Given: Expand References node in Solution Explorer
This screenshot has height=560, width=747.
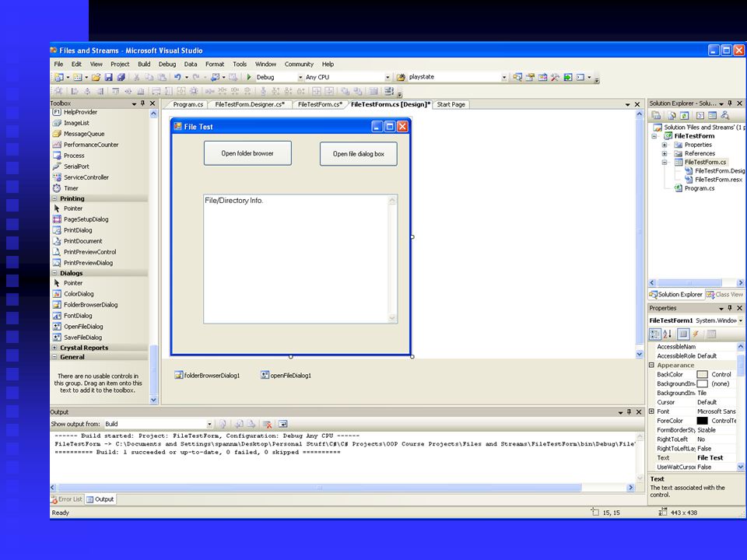Looking at the screenshot, I should click(664, 153).
